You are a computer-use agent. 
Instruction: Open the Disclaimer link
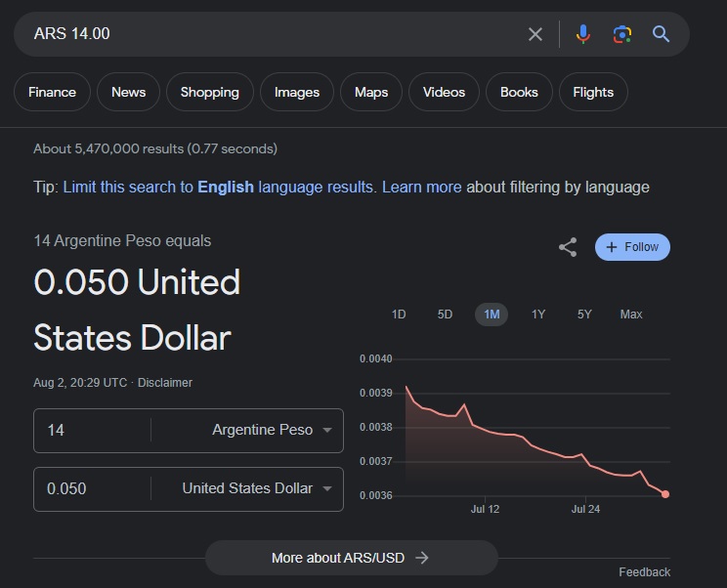point(164,383)
